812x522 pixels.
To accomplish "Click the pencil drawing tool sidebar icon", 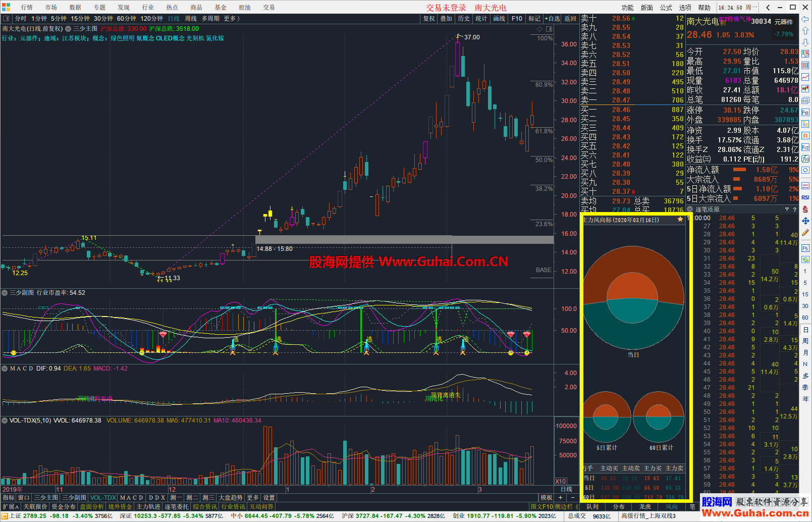I will 805,233.
